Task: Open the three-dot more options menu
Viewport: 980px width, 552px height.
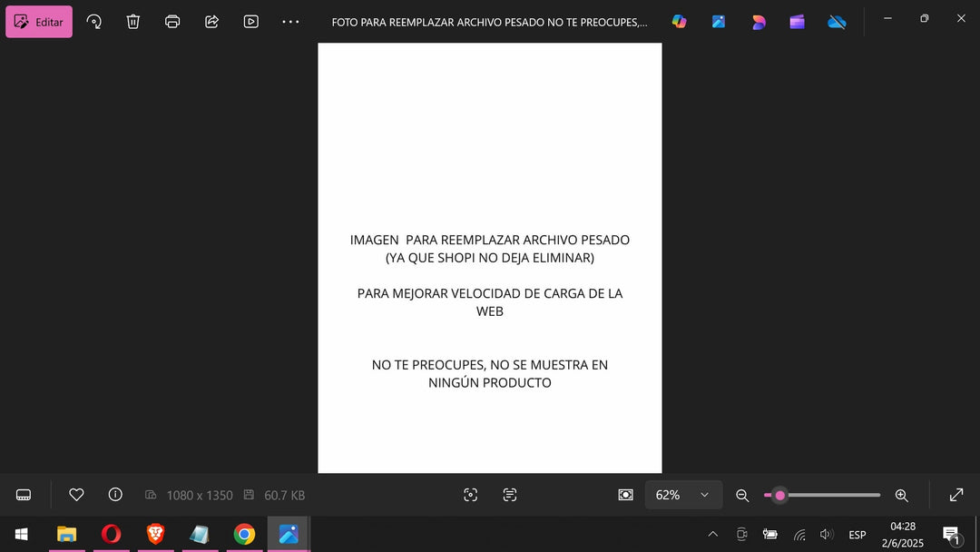Action: coord(290,22)
